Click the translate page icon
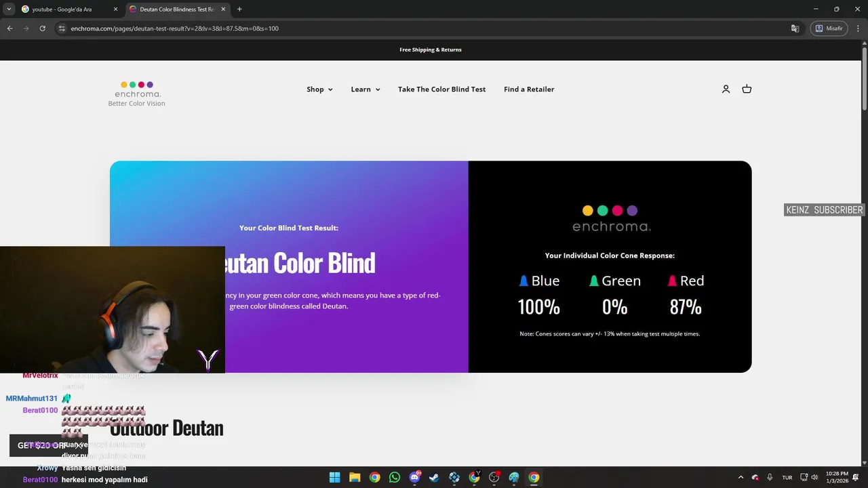868x488 pixels. 795,28
